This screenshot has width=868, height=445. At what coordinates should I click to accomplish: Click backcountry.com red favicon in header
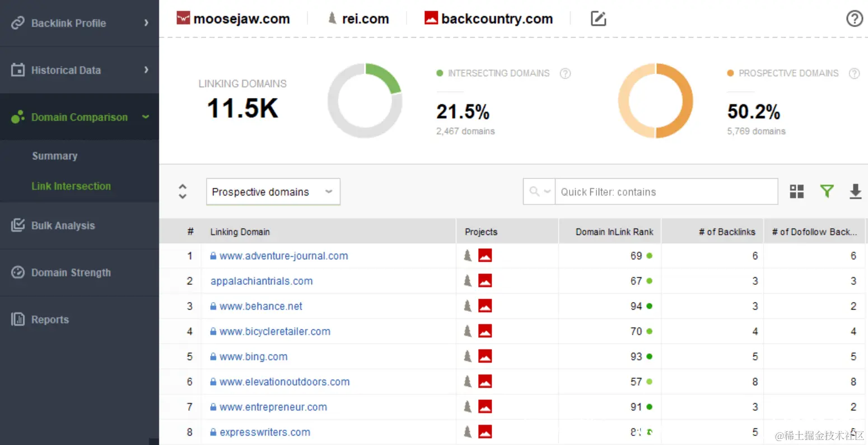431,18
